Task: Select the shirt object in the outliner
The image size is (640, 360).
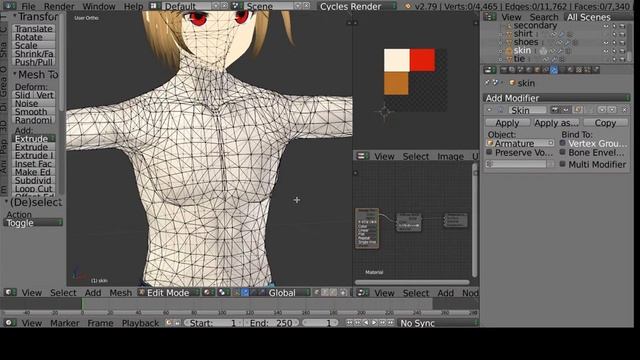Action: point(523,34)
